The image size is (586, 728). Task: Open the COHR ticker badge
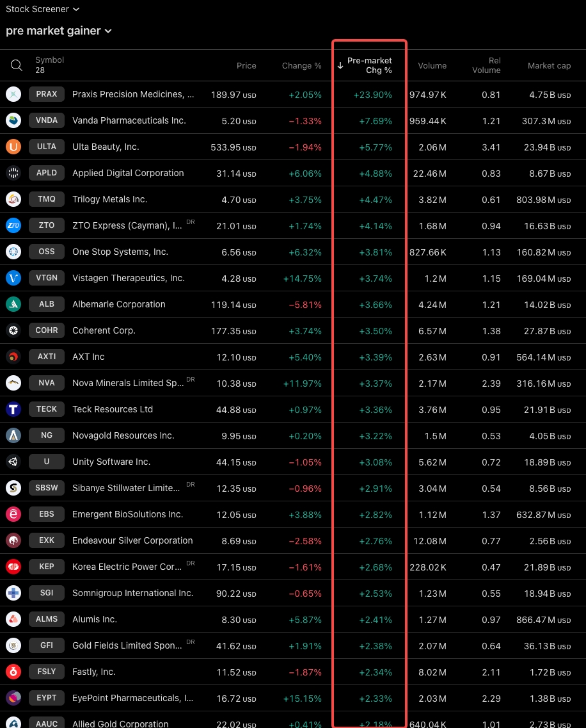[47, 330]
